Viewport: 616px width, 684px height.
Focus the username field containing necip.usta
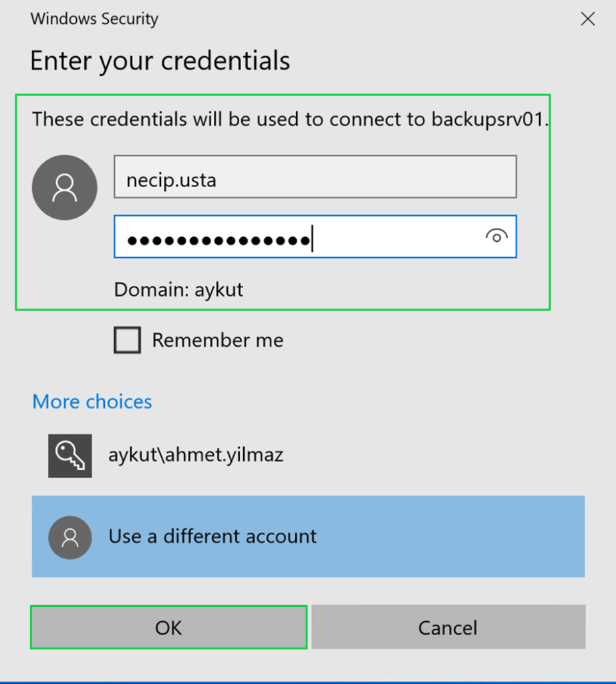click(x=315, y=177)
